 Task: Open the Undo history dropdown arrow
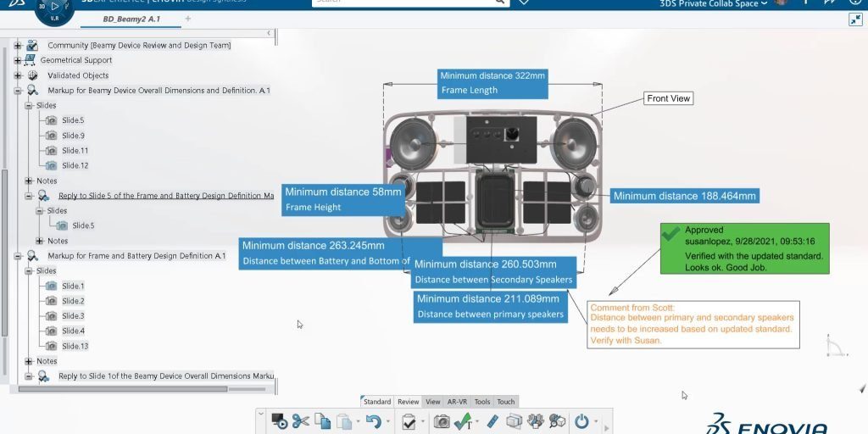[x=387, y=422]
